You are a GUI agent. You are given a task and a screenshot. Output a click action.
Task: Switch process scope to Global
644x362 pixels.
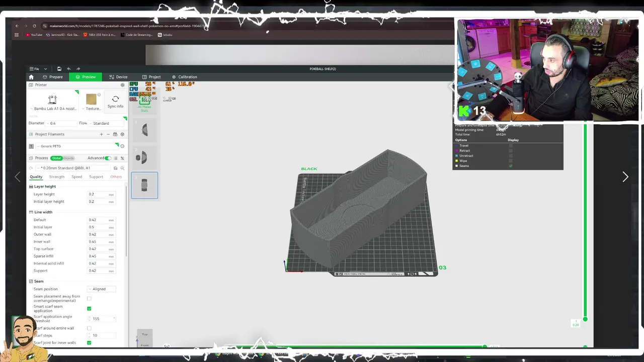(x=56, y=158)
